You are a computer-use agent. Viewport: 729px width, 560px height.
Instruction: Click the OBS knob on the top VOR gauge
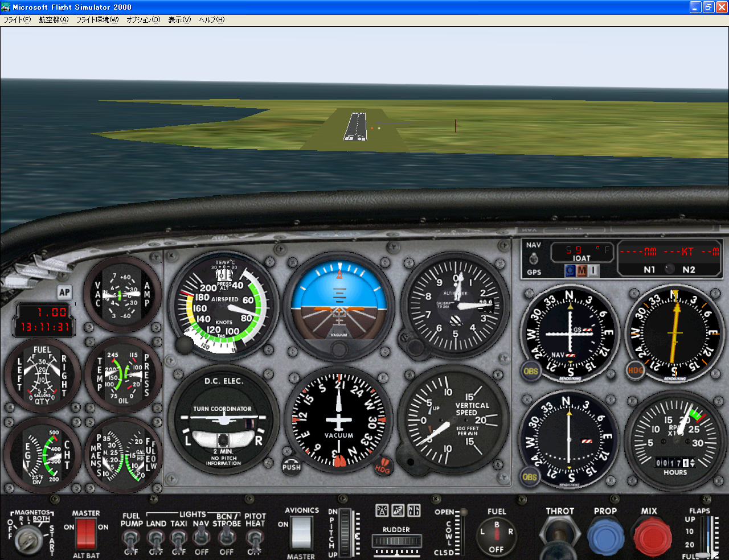[530, 372]
